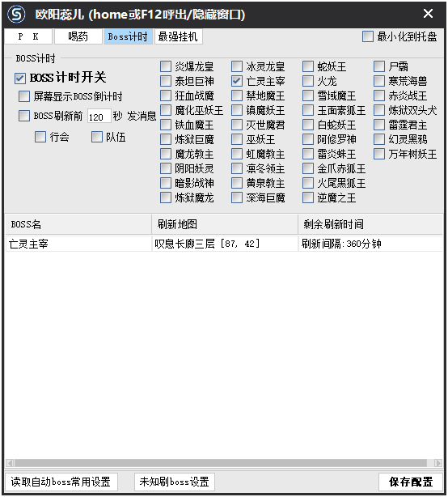448x497 pixels.
Task: Tick 炼狱魔龙 checkbox
Action: coord(166,198)
